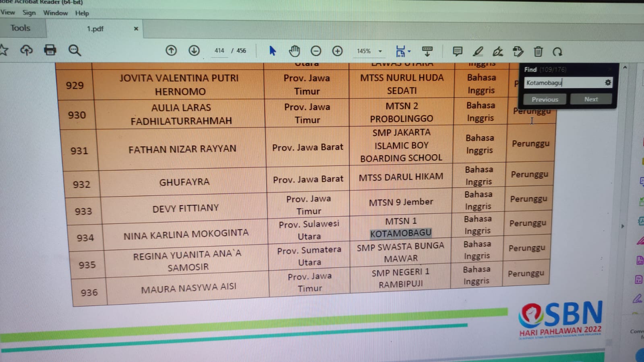Click the zoom in plus icon
The width and height of the screenshot is (644, 362).
(337, 51)
